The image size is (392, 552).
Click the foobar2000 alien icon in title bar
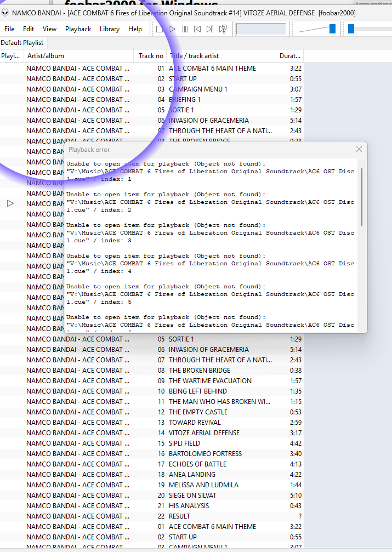click(5, 13)
